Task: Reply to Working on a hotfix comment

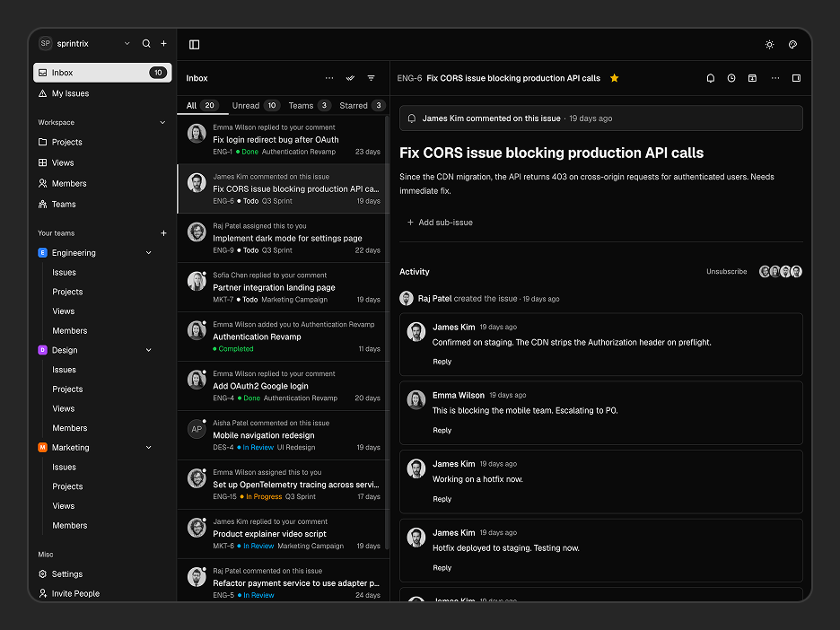Action: (442, 499)
